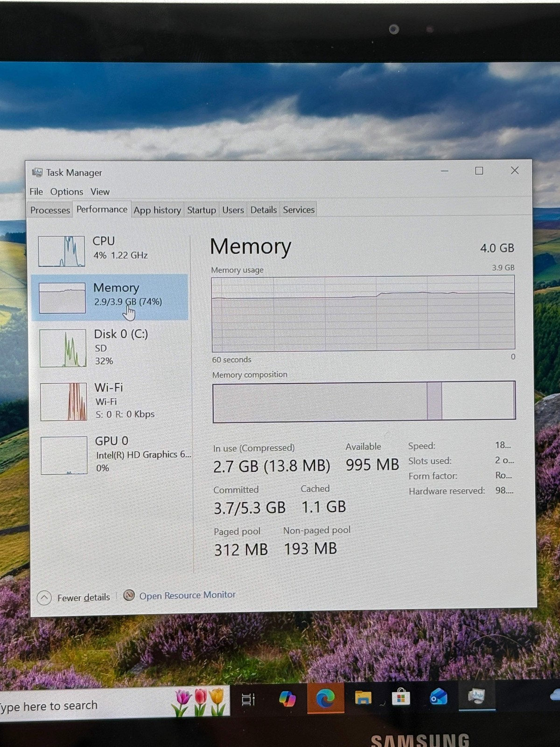The height and width of the screenshot is (747, 560).
Task: Click the 312 MB Paged pool value
Action: 241,550
